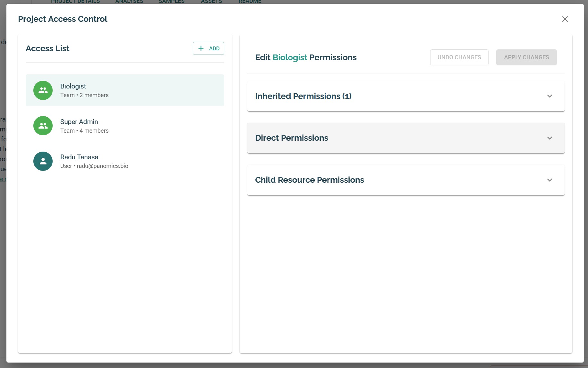The width and height of the screenshot is (588, 368).
Task: Select the Radu Tanasa user entry
Action: pos(125,161)
